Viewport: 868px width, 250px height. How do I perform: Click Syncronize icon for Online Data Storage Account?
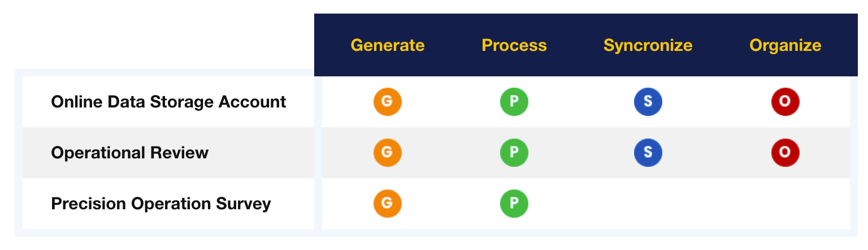pyautogui.click(x=648, y=102)
